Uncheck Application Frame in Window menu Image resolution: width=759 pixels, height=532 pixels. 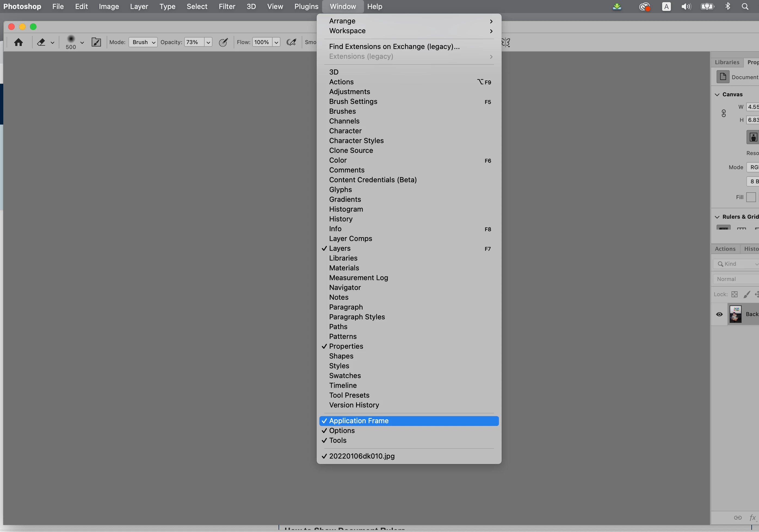[x=359, y=421]
